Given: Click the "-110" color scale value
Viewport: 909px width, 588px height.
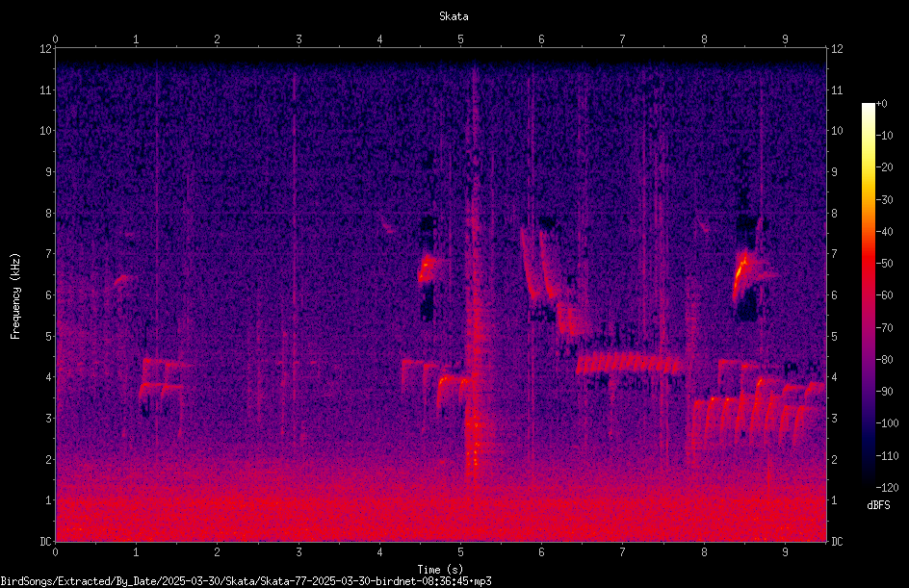Looking at the screenshot, I should coord(887,456).
